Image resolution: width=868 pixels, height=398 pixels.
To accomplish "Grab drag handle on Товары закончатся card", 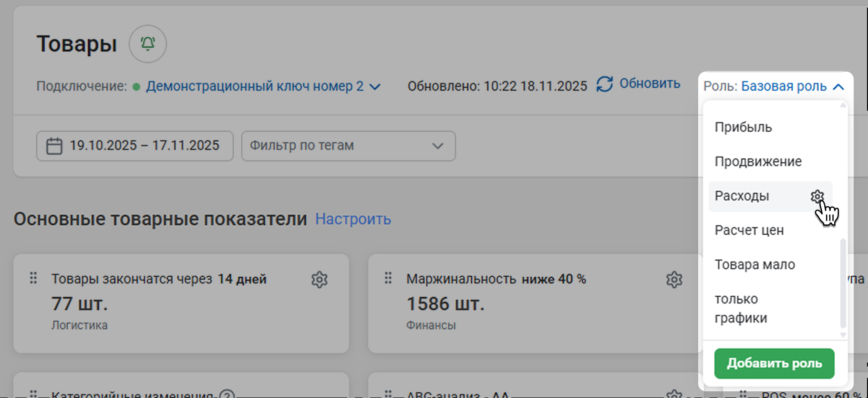I will coord(33,278).
